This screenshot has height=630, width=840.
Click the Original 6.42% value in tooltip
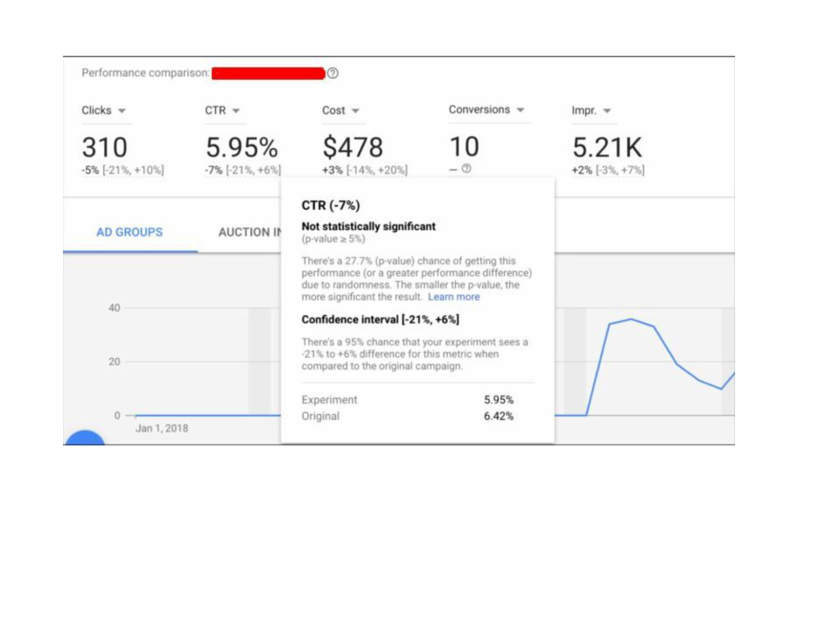coord(499,417)
